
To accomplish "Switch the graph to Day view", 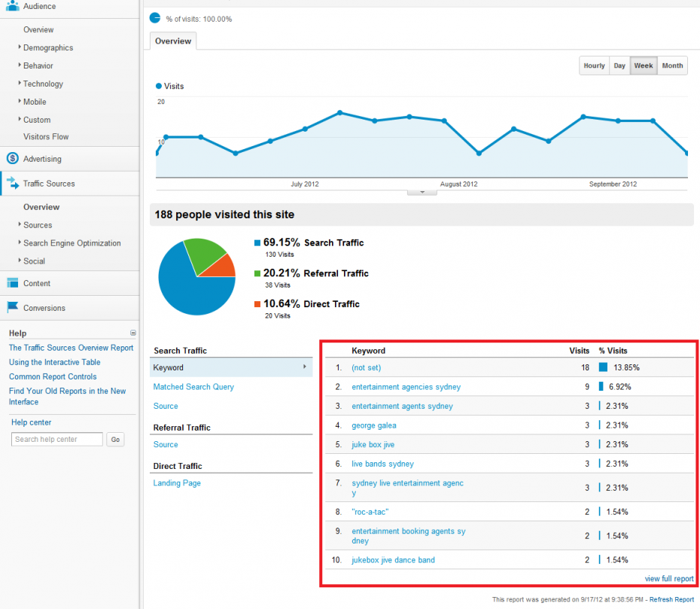I will (x=619, y=65).
